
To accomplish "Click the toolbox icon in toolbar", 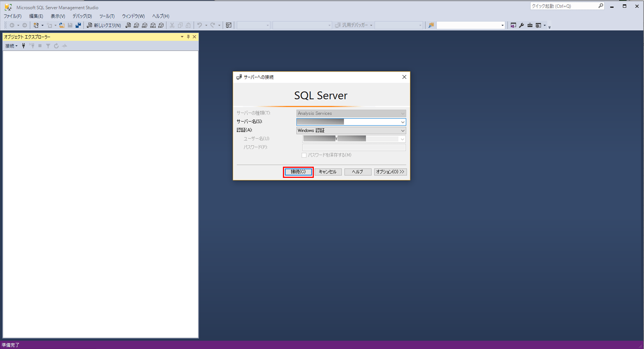I will [530, 25].
